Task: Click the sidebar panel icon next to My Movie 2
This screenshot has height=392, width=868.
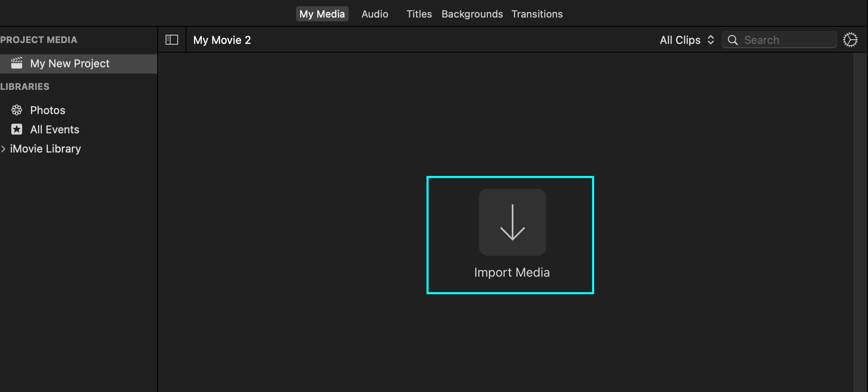Action: coord(171,39)
